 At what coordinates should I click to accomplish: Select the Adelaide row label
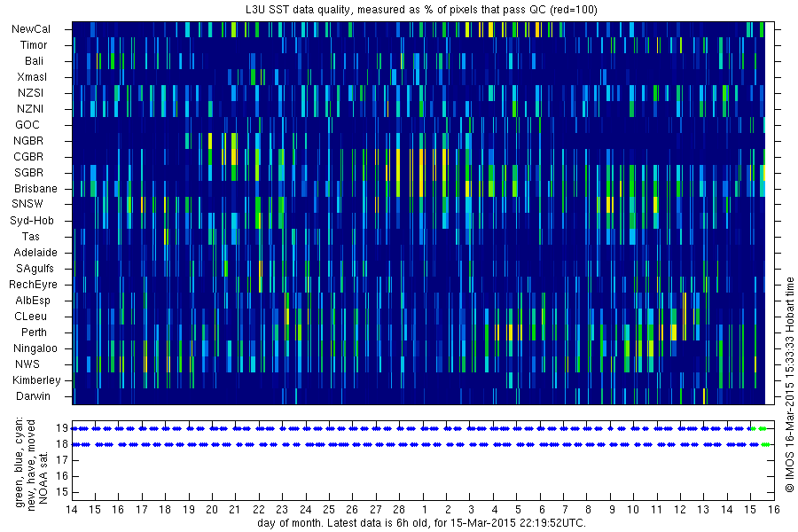[x=35, y=253]
